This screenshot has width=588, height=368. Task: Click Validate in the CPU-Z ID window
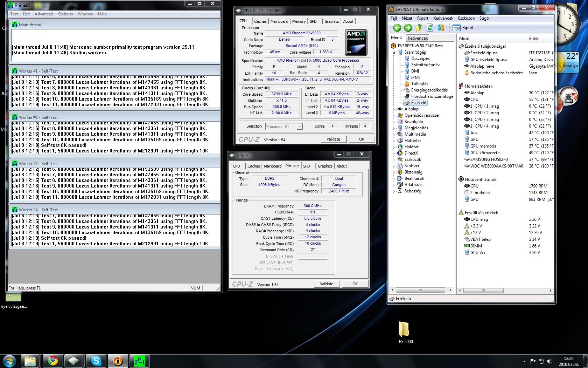click(x=333, y=139)
